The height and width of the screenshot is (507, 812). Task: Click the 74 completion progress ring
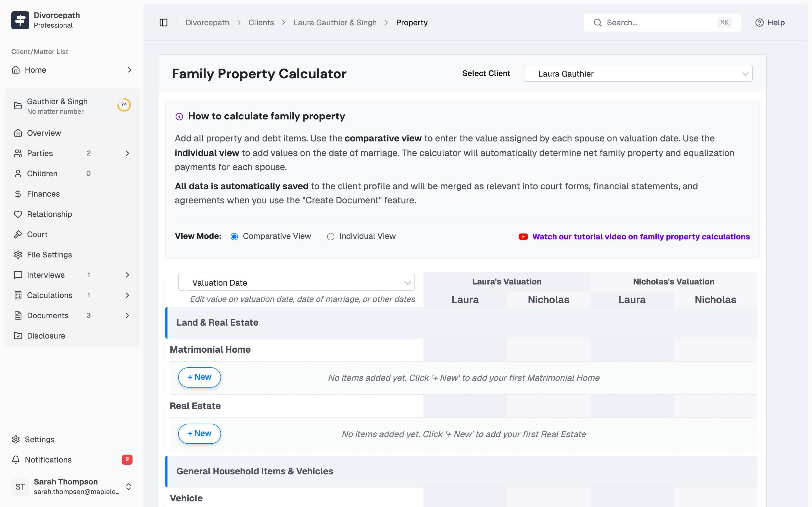pyautogui.click(x=124, y=104)
